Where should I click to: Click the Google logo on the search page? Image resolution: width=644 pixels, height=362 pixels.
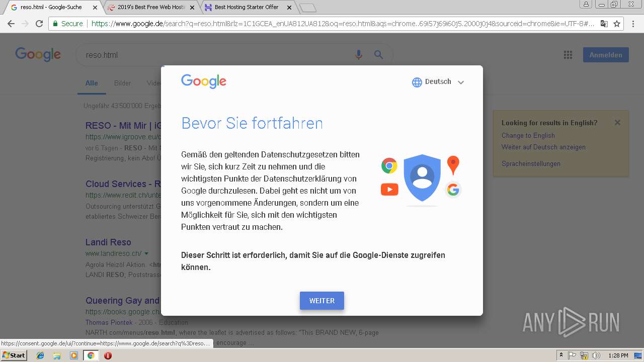[38, 54]
